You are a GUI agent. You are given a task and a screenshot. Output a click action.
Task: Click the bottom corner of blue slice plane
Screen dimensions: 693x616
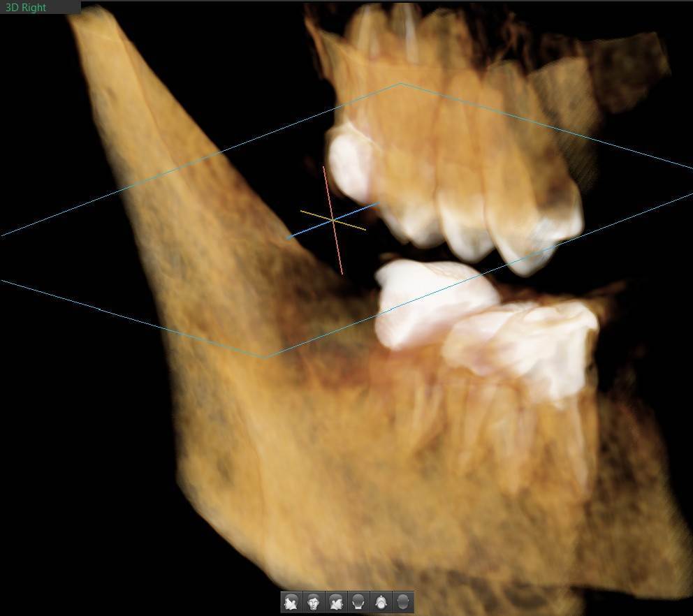(264, 357)
